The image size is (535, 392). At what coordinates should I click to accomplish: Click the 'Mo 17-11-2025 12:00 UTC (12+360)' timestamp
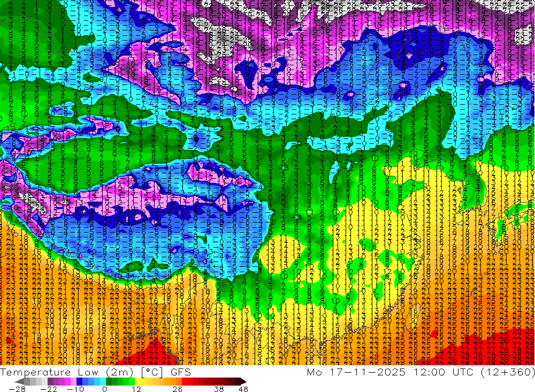421,372
